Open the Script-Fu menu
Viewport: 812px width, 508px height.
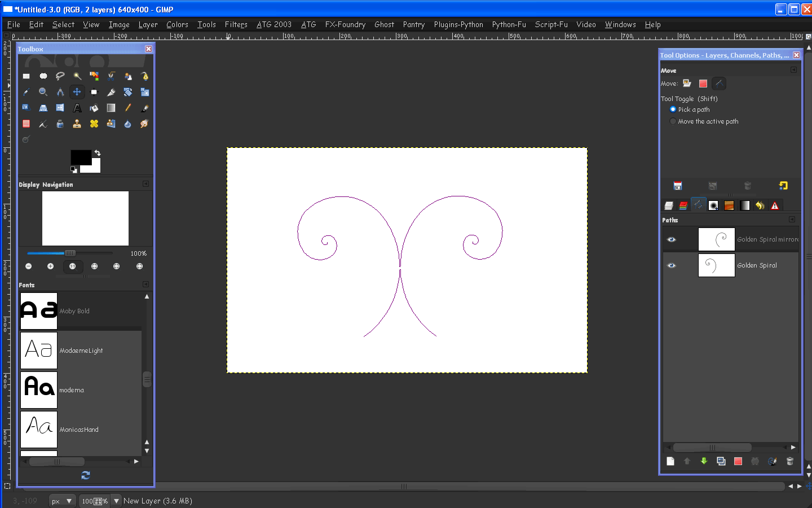coord(551,24)
